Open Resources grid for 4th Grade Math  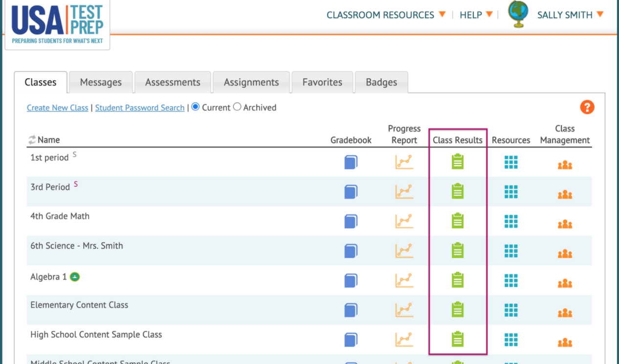511,221
